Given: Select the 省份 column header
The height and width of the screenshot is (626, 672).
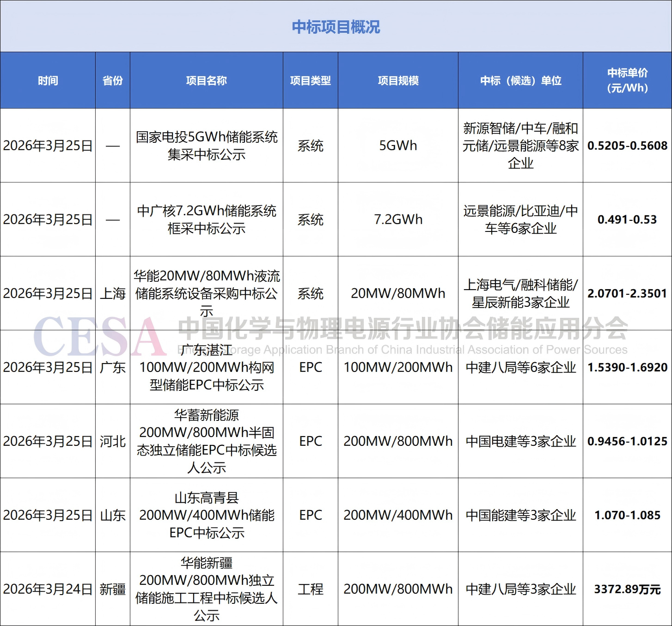Looking at the screenshot, I should pyautogui.click(x=112, y=80).
